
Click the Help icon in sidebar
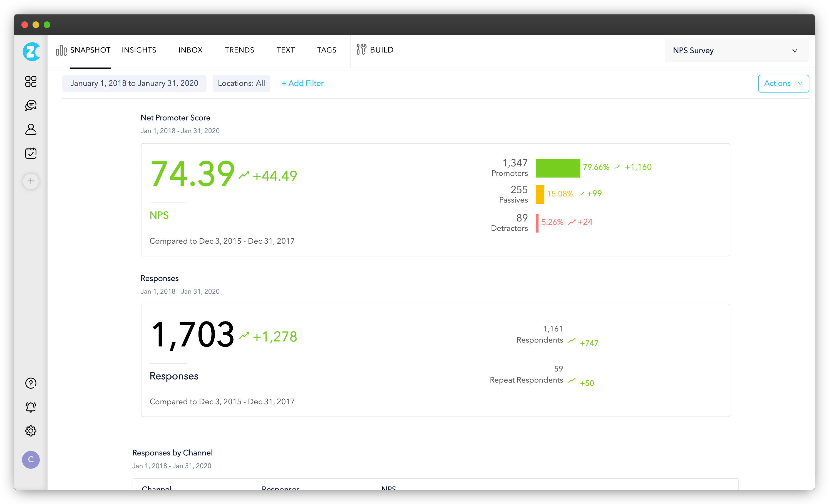pos(31,383)
